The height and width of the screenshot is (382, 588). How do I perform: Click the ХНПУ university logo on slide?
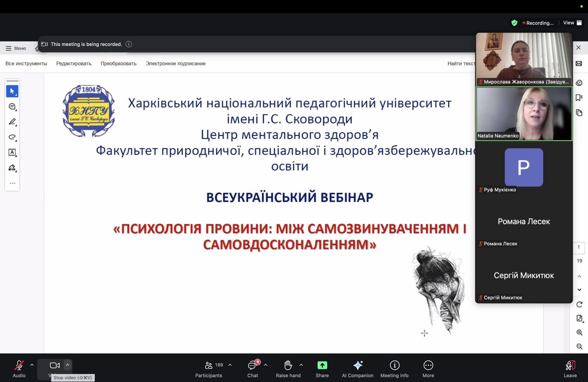click(x=89, y=111)
